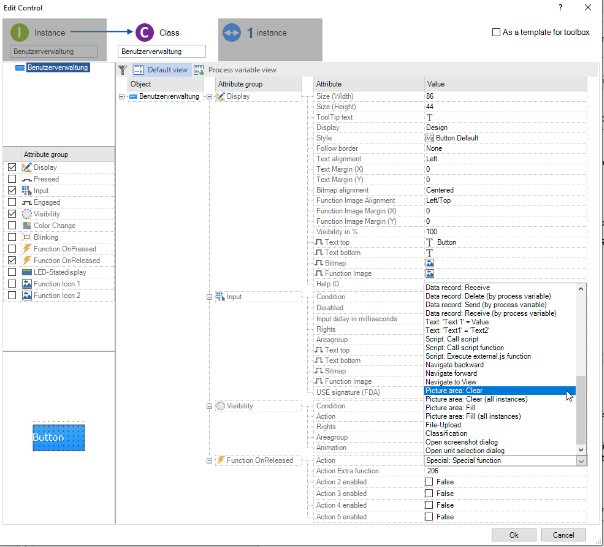Screen dimensions: 604x547
Task: Click the Action Extra function value 206
Action: coord(433,471)
